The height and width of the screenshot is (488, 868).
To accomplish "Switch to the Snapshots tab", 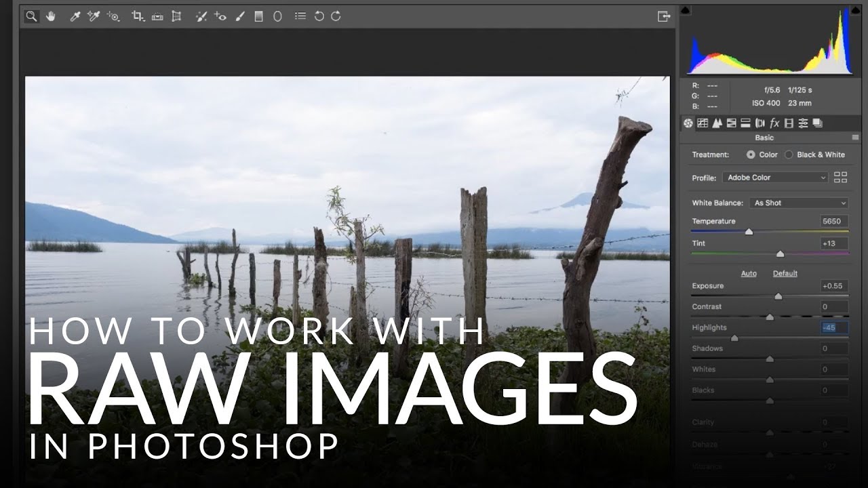I will tap(817, 123).
